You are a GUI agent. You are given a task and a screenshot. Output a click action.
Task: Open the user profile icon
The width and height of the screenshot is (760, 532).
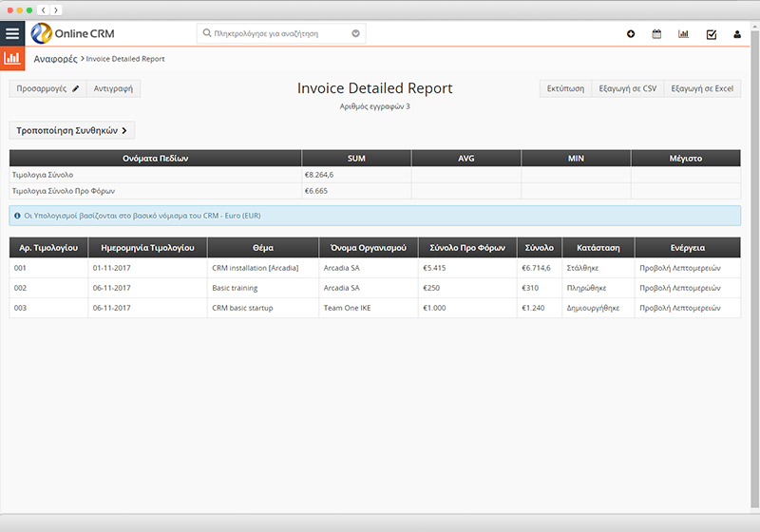click(x=737, y=34)
